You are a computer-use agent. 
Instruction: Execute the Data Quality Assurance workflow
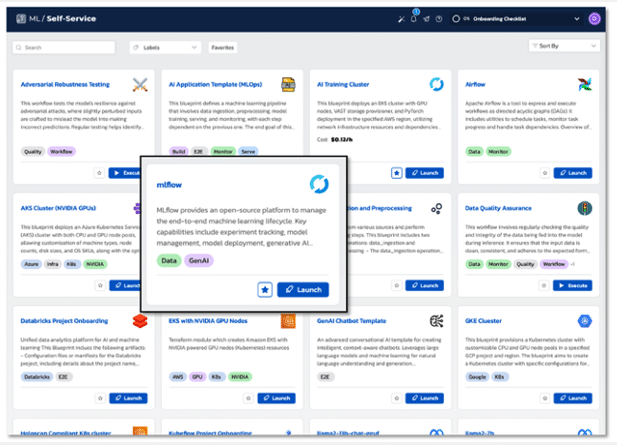coord(574,285)
